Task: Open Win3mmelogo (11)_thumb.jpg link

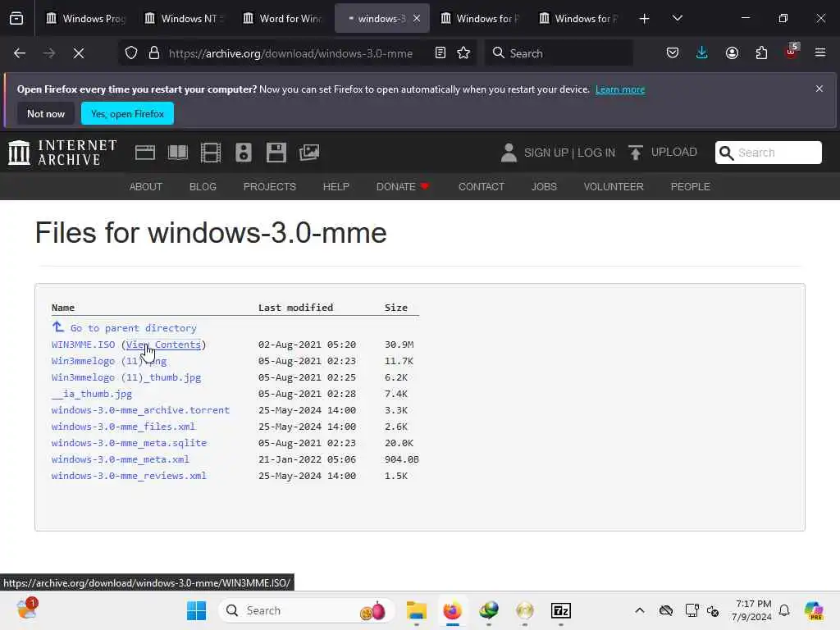Action: click(126, 377)
